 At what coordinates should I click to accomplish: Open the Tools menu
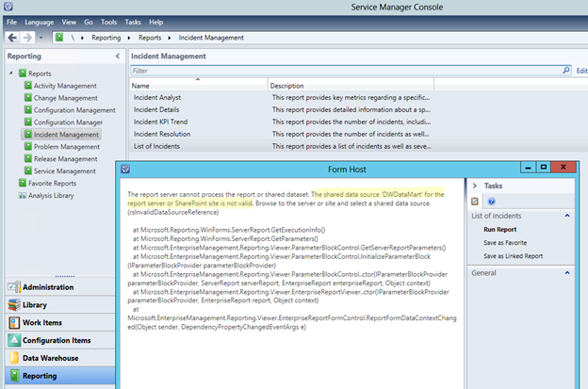tap(110, 22)
